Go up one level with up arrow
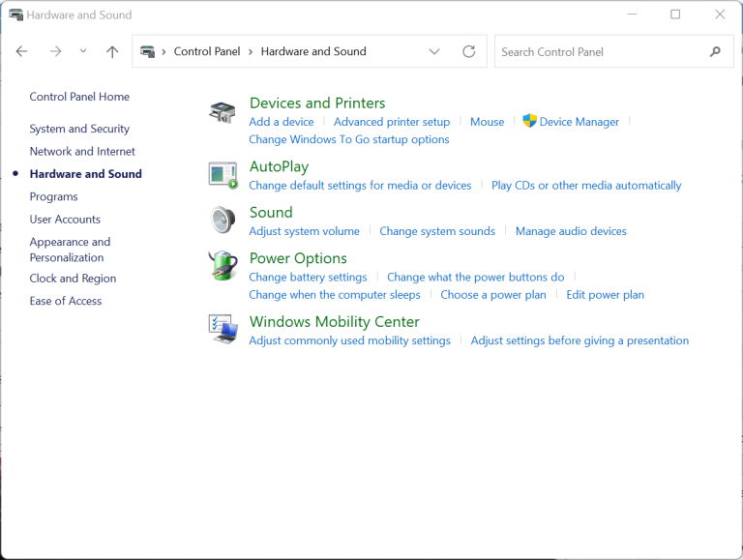Image resolution: width=743 pixels, height=560 pixels. tap(112, 51)
